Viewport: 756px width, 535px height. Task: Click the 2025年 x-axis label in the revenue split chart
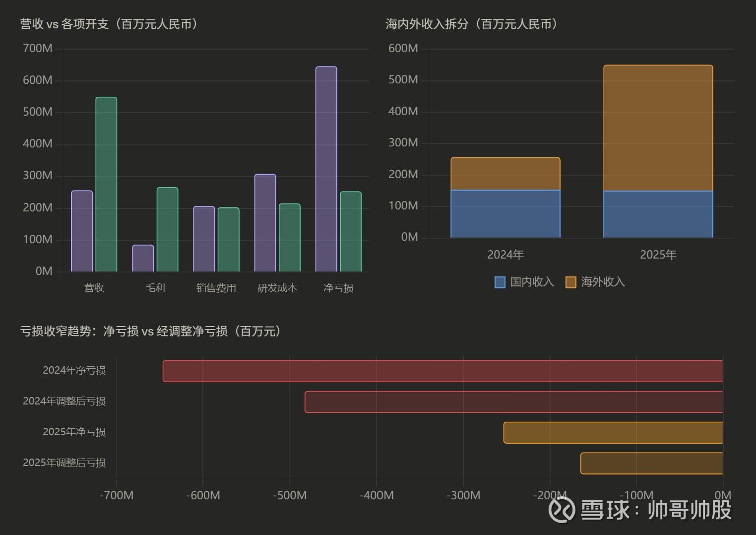658,255
